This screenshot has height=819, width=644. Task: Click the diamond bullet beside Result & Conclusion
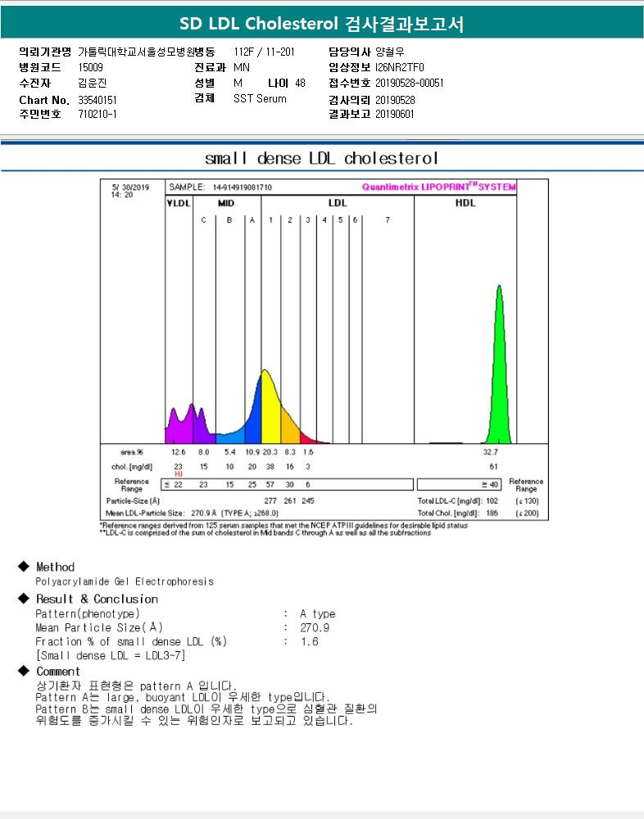tap(23, 599)
